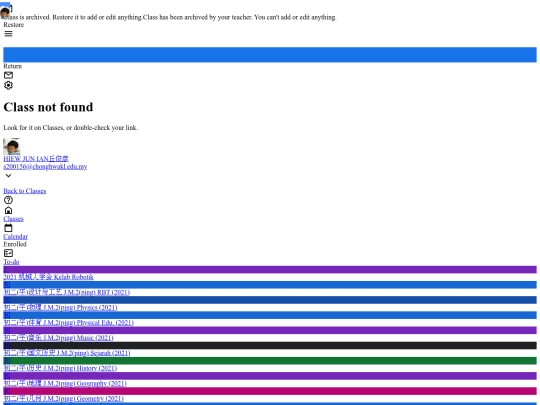540x405 pixels.
Task: Click the purple color bar above Kelab Robotik
Action: coord(270,269)
